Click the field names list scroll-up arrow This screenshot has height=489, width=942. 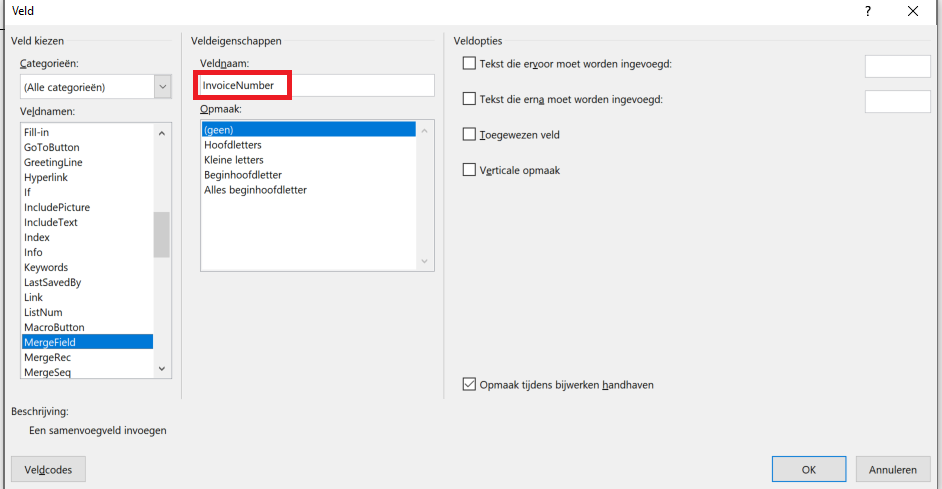pos(162,133)
